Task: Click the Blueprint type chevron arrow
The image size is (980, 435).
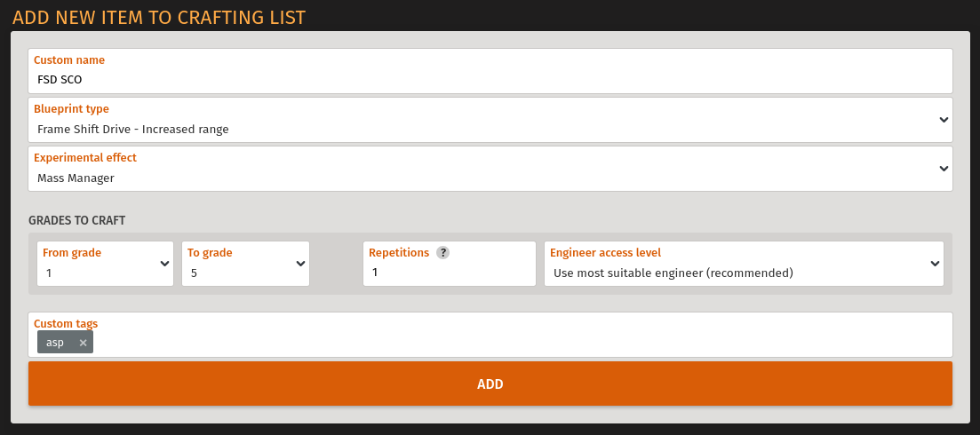Action: 944,120
